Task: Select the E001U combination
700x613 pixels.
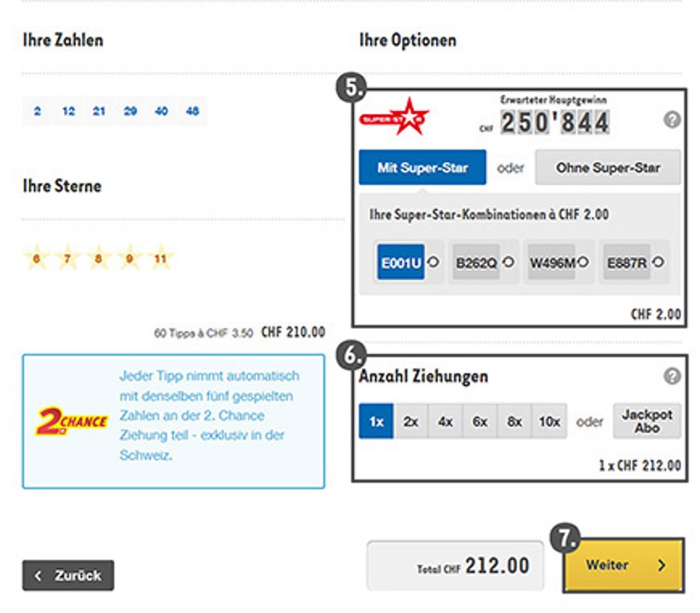Action: click(x=401, y=262)
